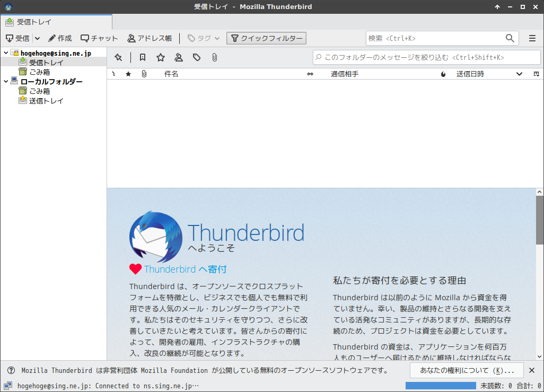Select 受信トレイ folder in the tree
This screenshot has width=544, height=392.
click(x=46, y=63)
